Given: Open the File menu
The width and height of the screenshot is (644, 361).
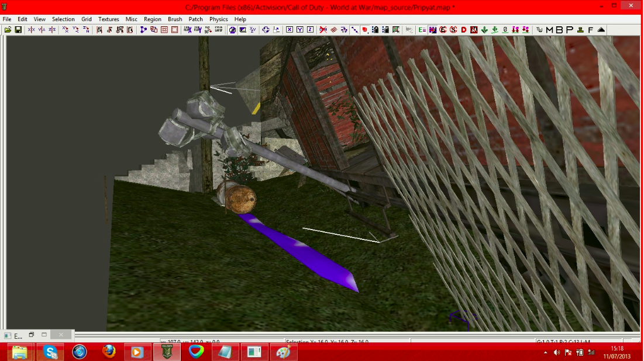Looking at the screenshot, I should click(x=7, y=19).
